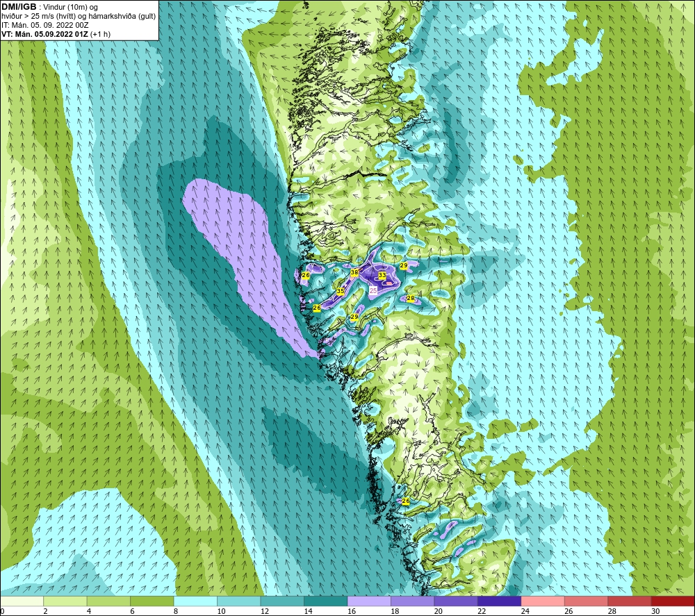Image resolution: width=695 pixels, height=616 pixels.
Task: Pick the 10–12 m/s turquoise swatch
Action: (x=239, y=601)
